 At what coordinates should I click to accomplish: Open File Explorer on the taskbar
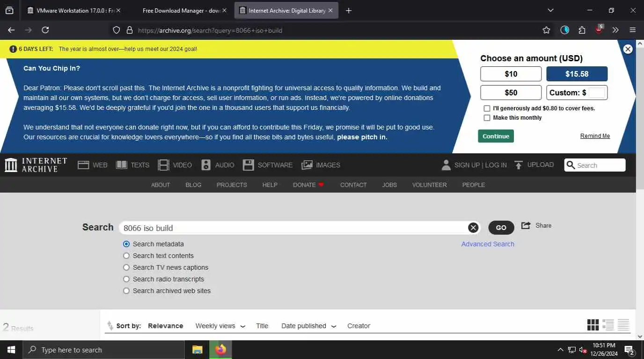point(197,350)
